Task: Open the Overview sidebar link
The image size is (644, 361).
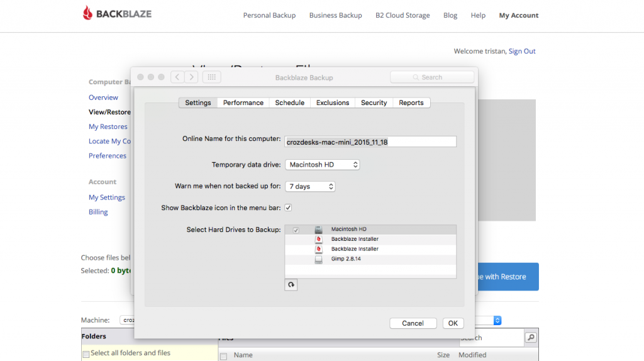Action: click(104, 97)
